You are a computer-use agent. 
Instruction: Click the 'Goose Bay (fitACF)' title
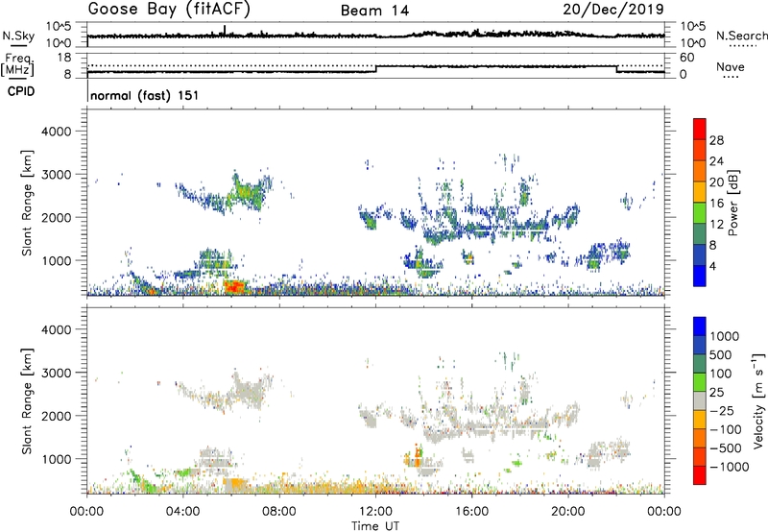click(169, 10)
